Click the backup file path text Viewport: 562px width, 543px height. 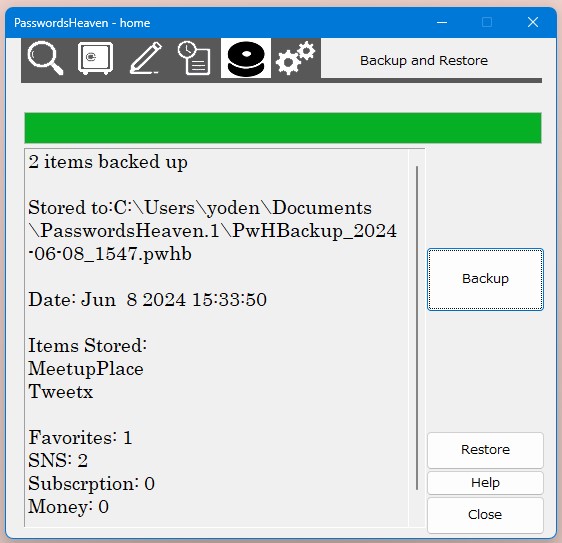tap(213, 231)
